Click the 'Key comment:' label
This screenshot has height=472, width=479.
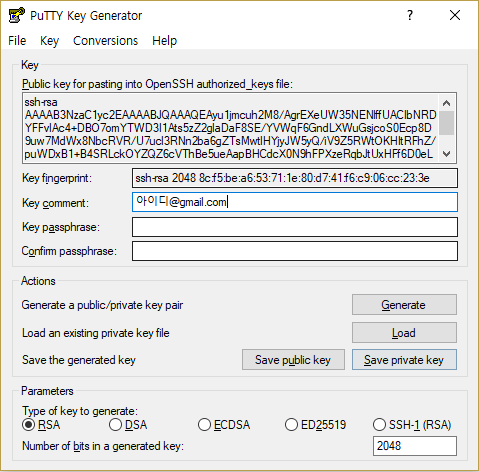pyautogui.click(x=55, y=203)
